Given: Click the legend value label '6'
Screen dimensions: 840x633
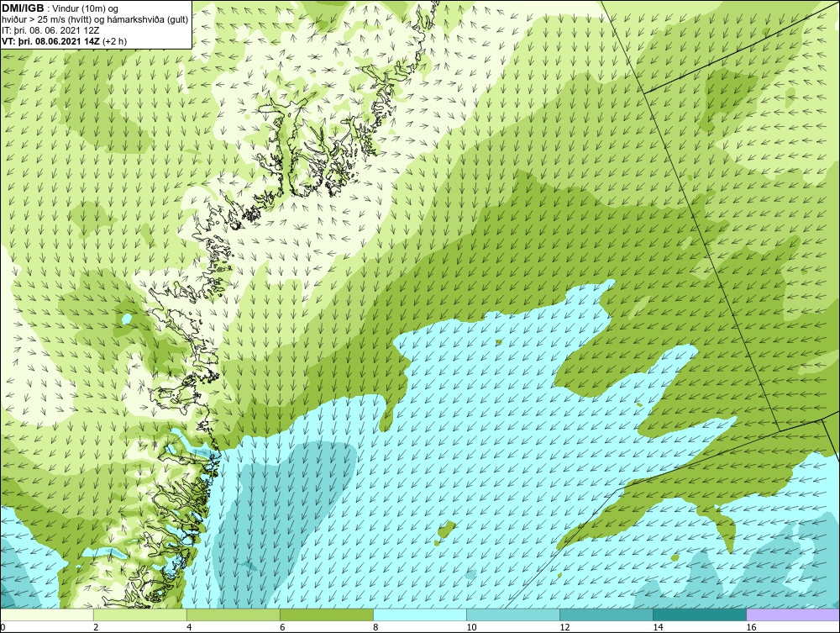Looking at the screenshot, I should [x=282, y=627].
